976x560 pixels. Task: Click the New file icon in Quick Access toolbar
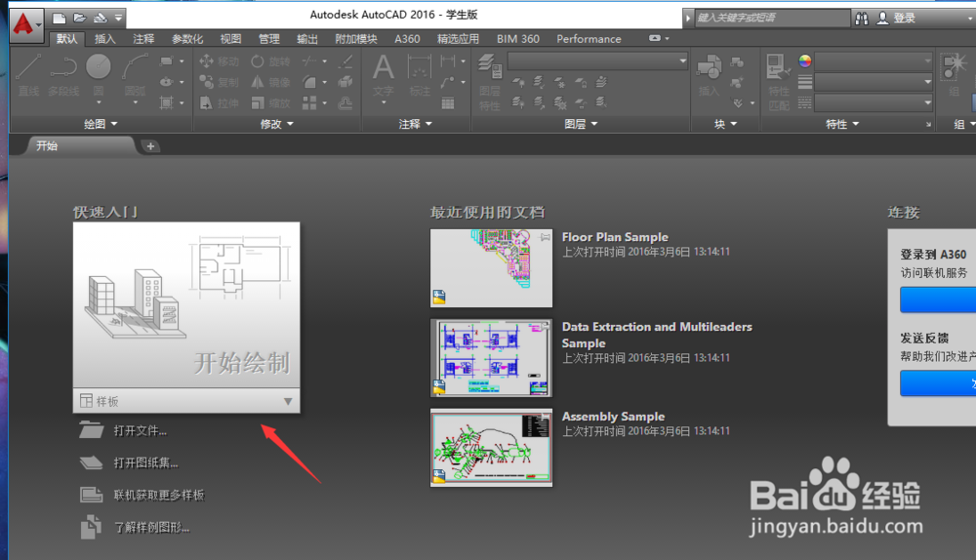pyautogui.click(x=59, y=18)
